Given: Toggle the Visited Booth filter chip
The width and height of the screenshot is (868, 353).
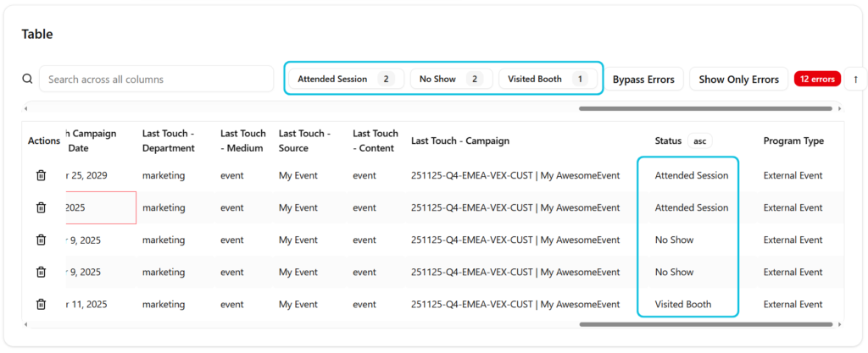Looking at the screenshot, I should coord(547,79).
